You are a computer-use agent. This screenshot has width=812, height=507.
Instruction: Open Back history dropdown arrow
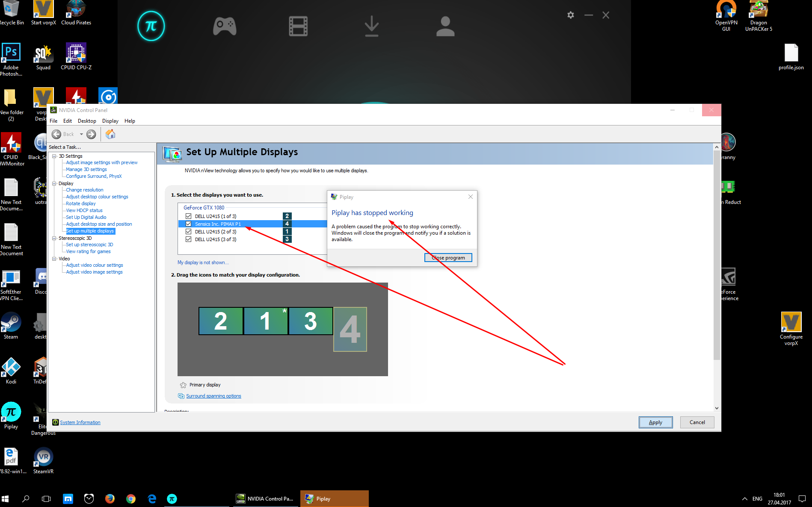(x=81, y=134)
